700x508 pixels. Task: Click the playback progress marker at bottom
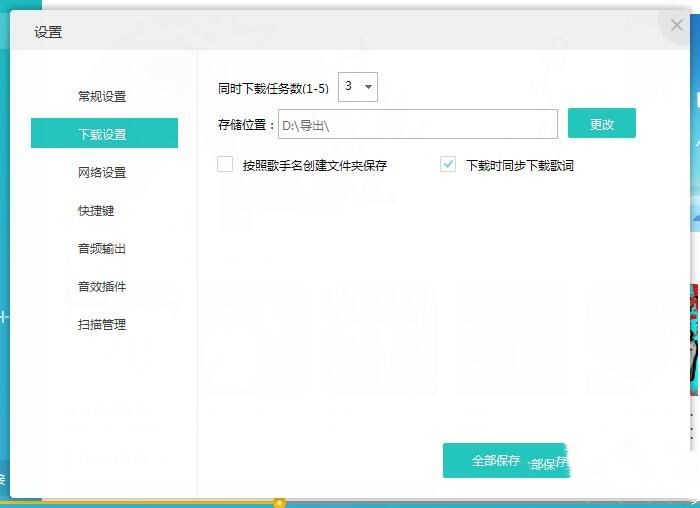click(279, 503)
